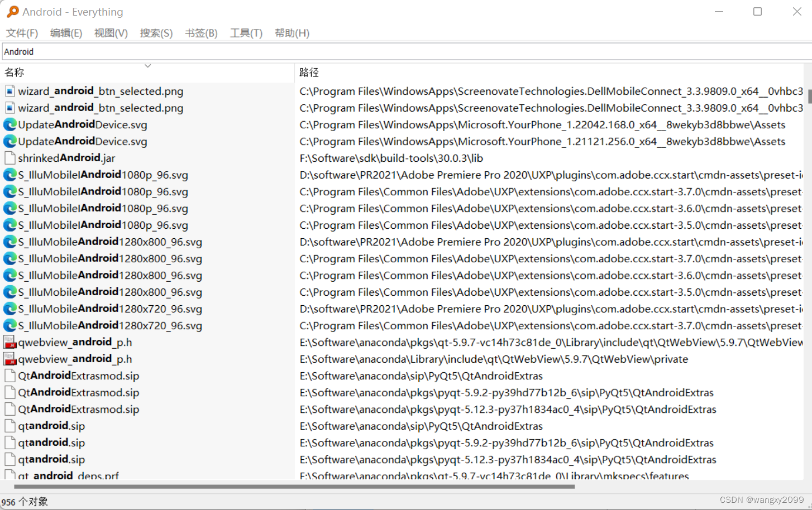
Task: Click icon of S_IlluMobileAndroid1280x800_96.svg in ccx.start-3.5.0 row
Action: pyautogui.click(x=10, y=292)
